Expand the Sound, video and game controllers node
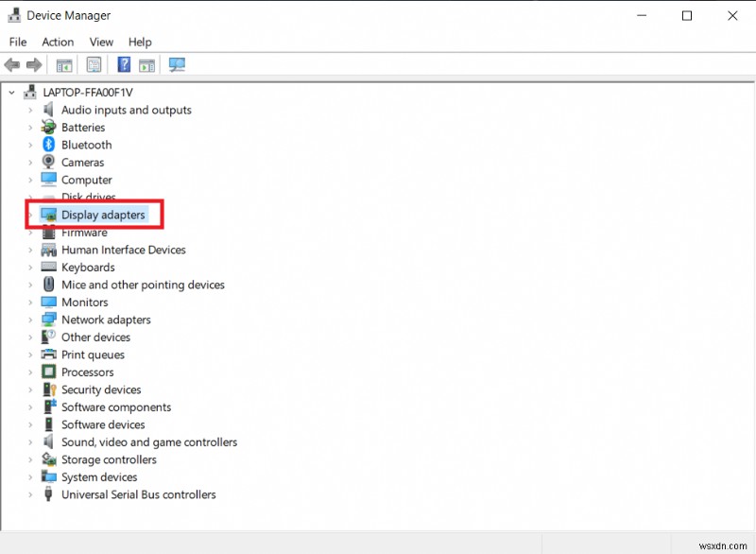This screenshot has width=756, height=554. coord(29,441)
